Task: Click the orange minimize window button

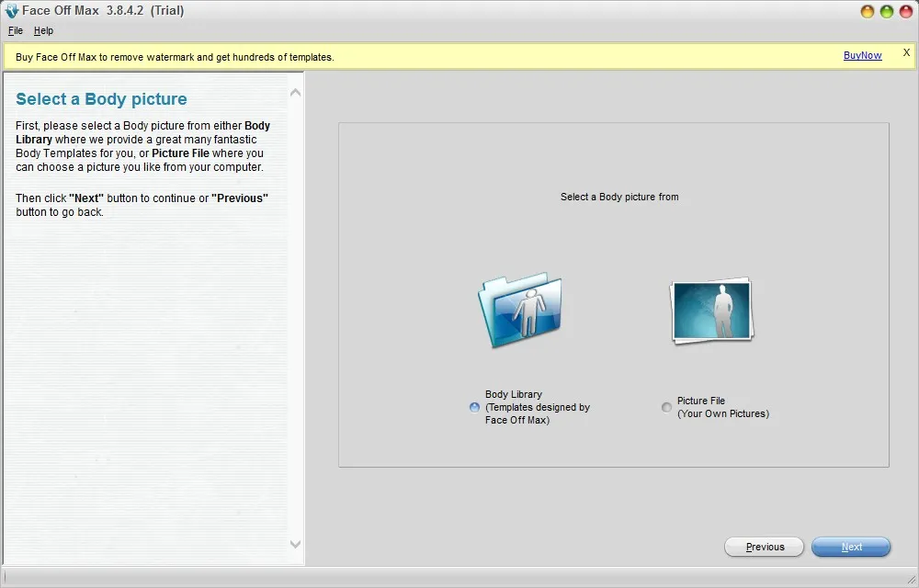Action: point(867,12)
